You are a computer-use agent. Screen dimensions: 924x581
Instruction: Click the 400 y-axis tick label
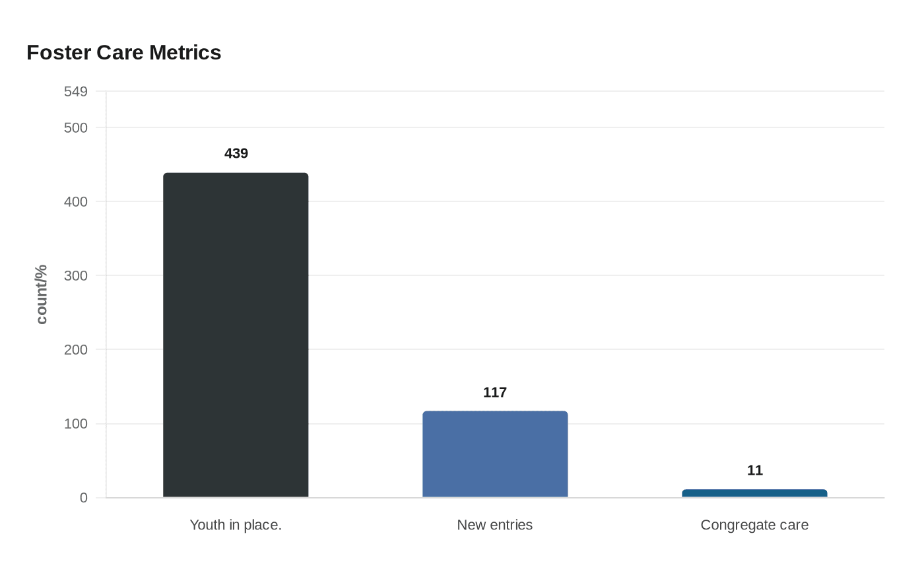point(76,201)
